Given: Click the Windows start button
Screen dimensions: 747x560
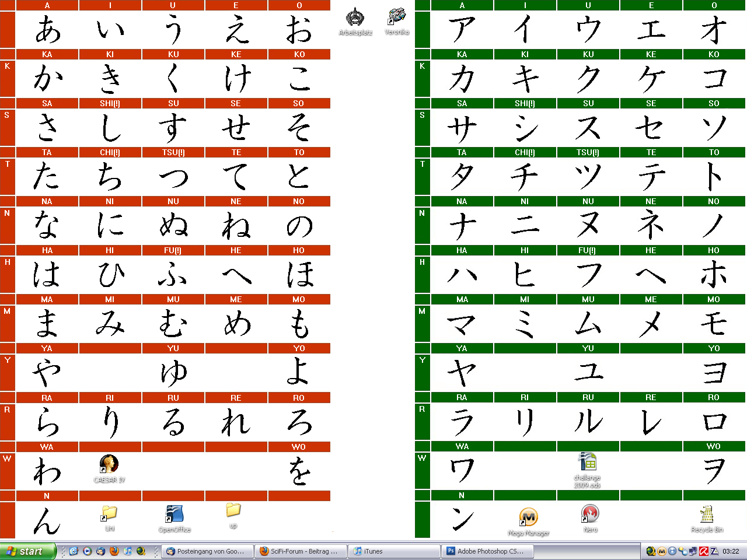Looking at the screenshot, I should [28, 551].
